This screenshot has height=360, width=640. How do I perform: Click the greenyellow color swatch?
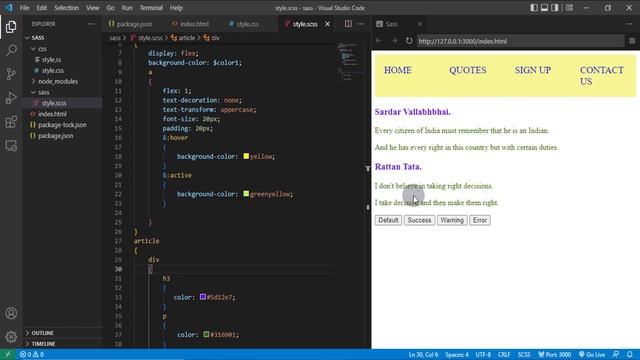(x=246, y=193)
